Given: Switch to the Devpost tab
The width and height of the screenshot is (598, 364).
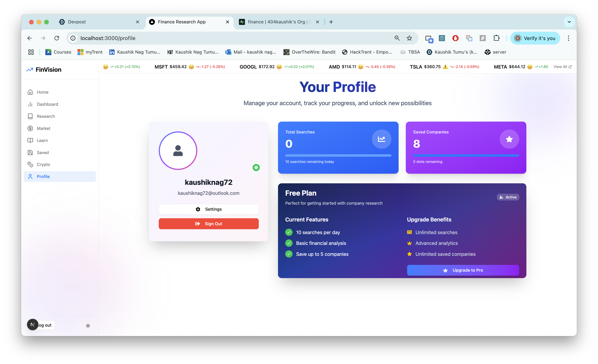Looking at the screenshot, I should 97,22.
